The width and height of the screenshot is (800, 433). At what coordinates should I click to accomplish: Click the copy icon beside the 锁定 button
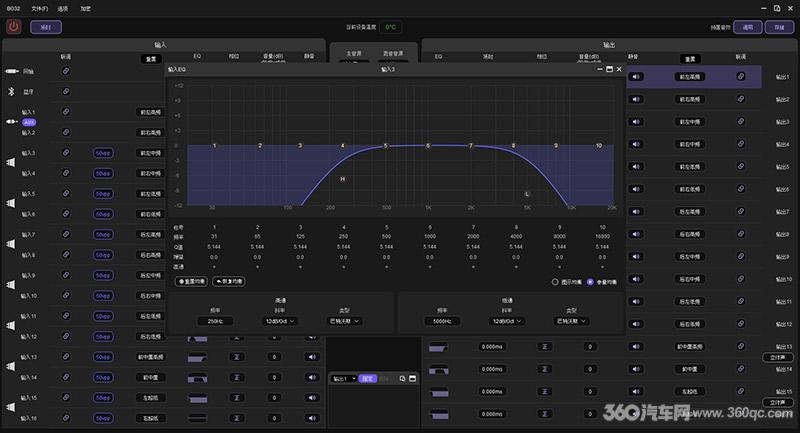click(403, 378)
